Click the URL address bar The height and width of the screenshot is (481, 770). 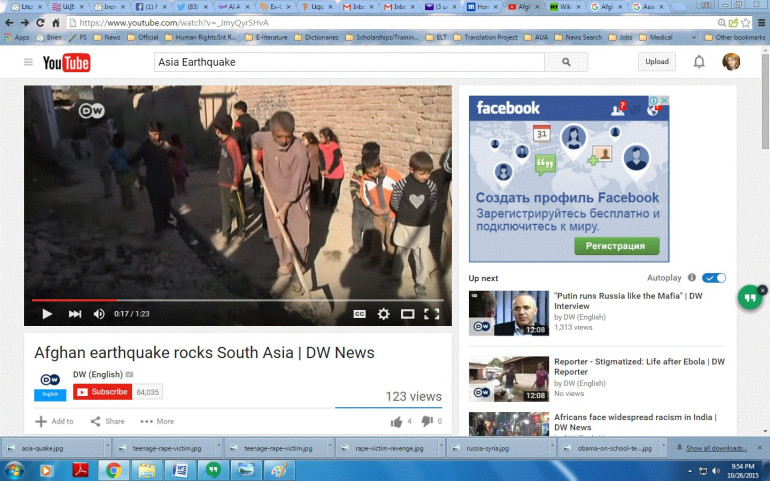click(x=395, y=23)
